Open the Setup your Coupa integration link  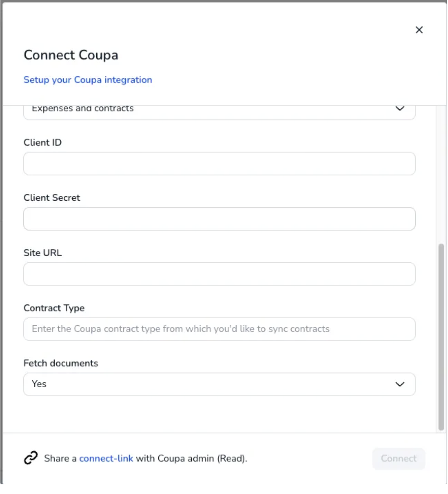[x=88, y=79]
